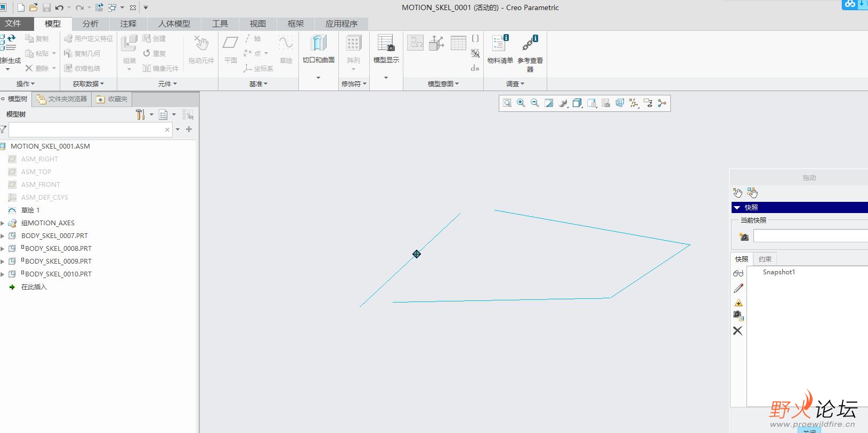Click the warning triangle snapshot icon
Screen dimensions: 868x433
tap(738, 303)
